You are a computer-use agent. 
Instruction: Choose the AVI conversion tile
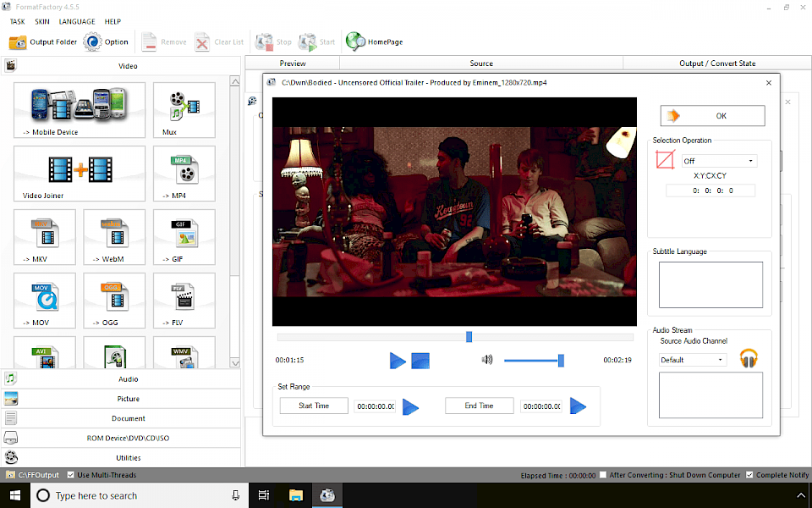click(45, 352)
